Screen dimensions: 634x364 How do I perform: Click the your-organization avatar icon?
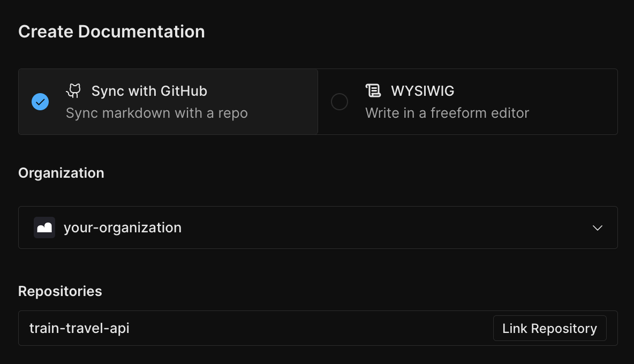(44, 227)
